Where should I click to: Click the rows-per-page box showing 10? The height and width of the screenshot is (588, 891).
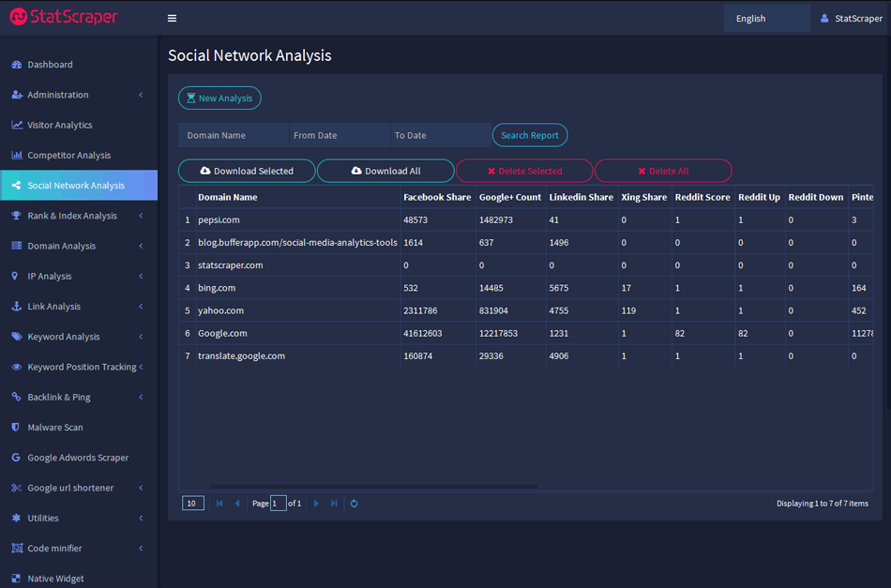(x=192, y=504)
